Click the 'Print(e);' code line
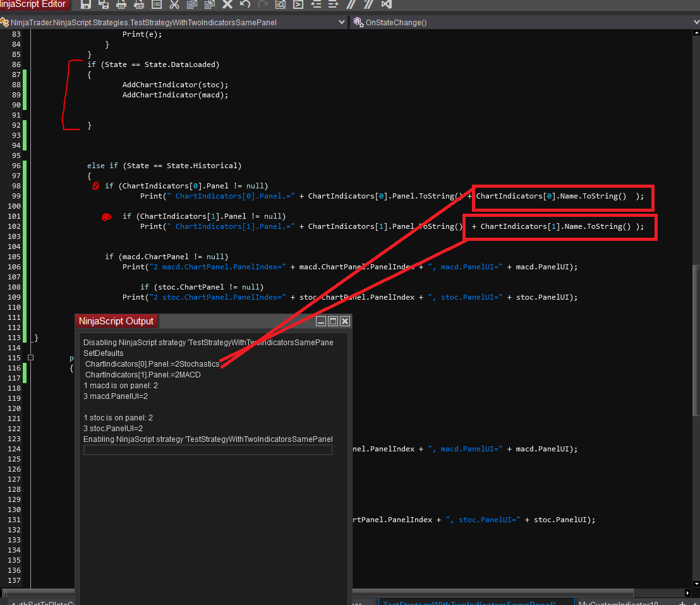700x605 pixels. (142, 34)
